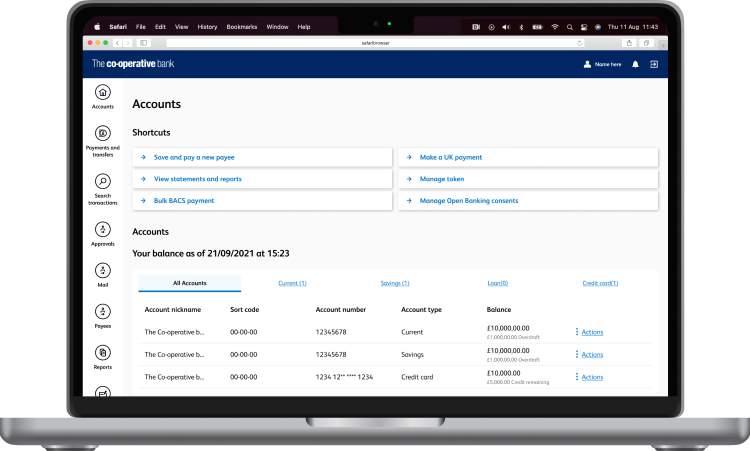This screenshot has height=451, width=750.
Task: Click Bluetooth icon in menu bar
Action: click(521, 27)
